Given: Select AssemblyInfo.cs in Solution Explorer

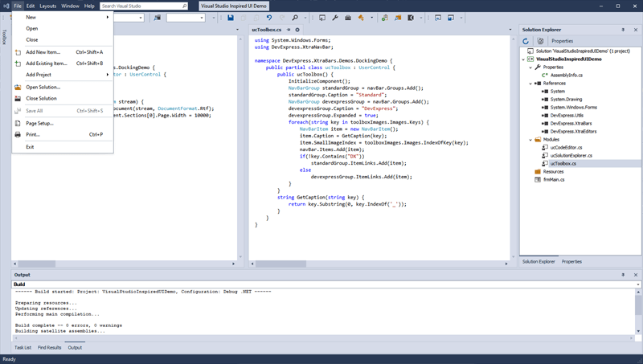Looking at the screenshot, I should pyautogui.click(x=566, y=75).
